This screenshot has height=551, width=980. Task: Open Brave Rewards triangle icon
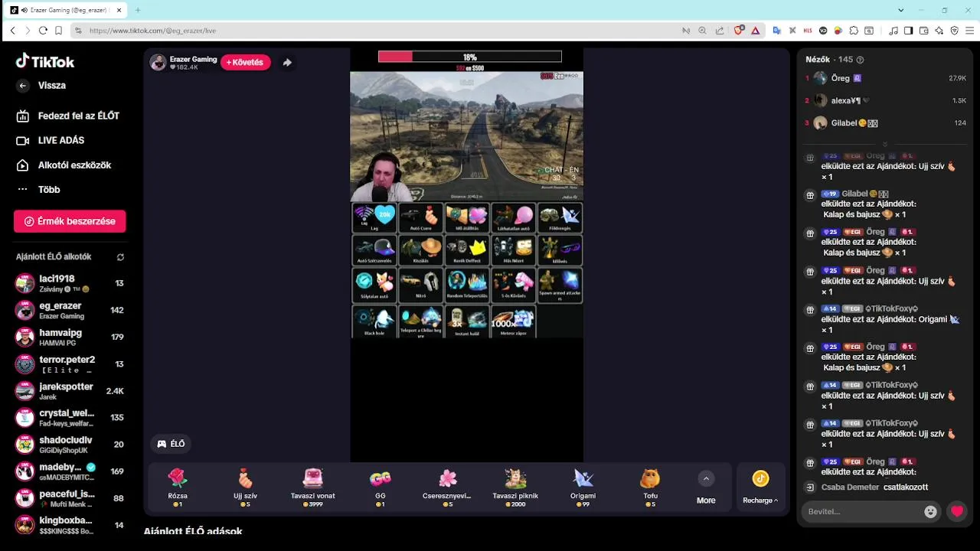[x=756, y=31]
